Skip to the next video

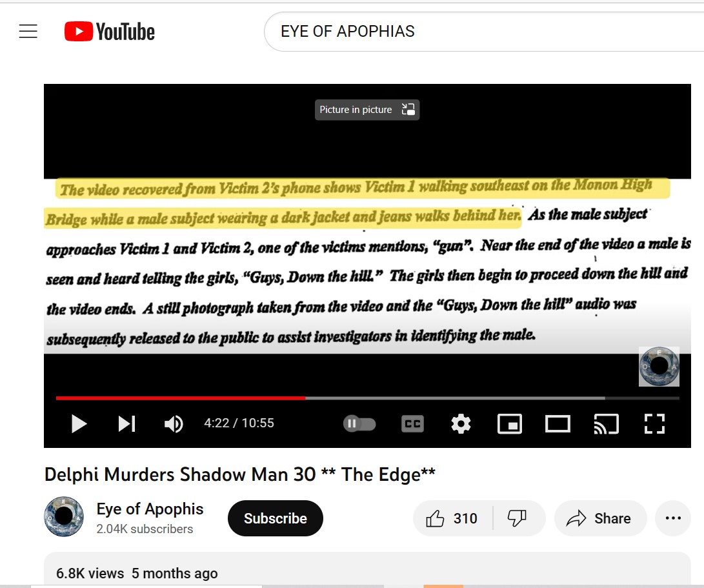(x=127, y=423)
